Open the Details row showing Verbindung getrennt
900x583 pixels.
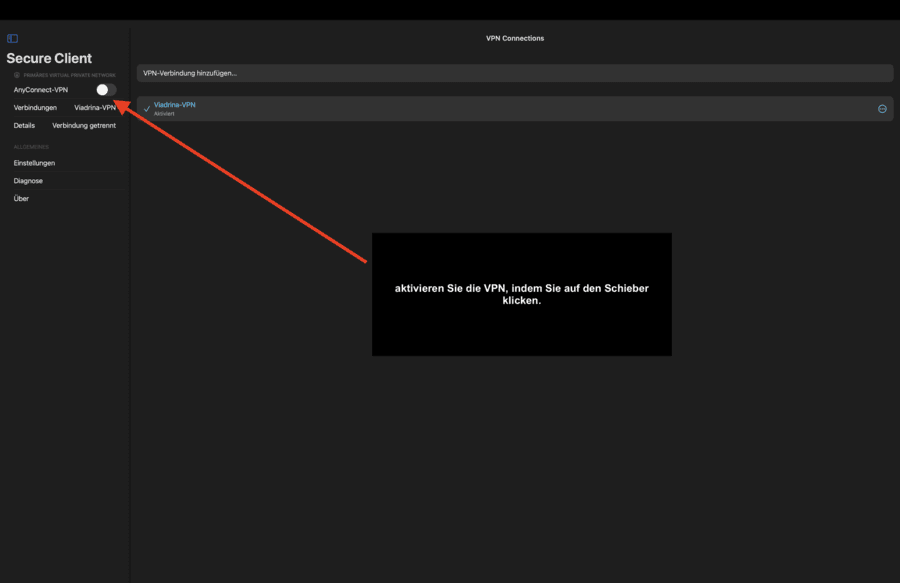(x=65, y=125)
